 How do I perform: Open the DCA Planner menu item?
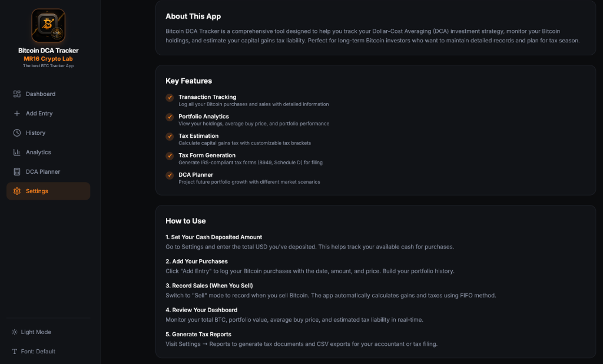click(x=48, y=171)
